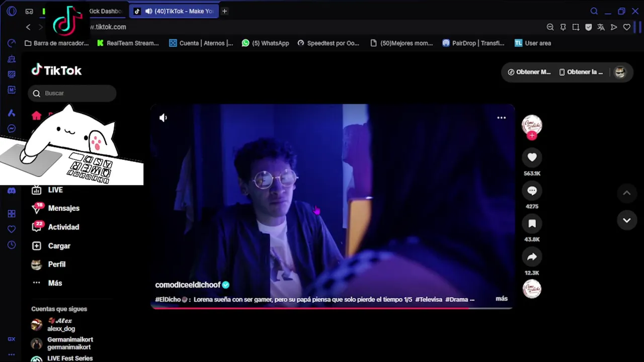
Task: Open RealTeam Stream bookmark
Action: [128, 43]
